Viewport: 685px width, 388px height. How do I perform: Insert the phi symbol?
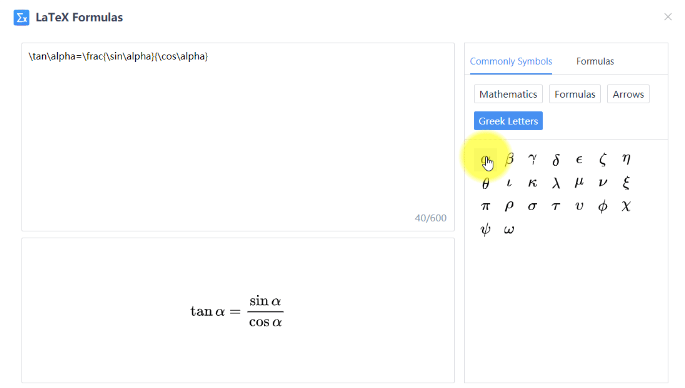[603, 206]
